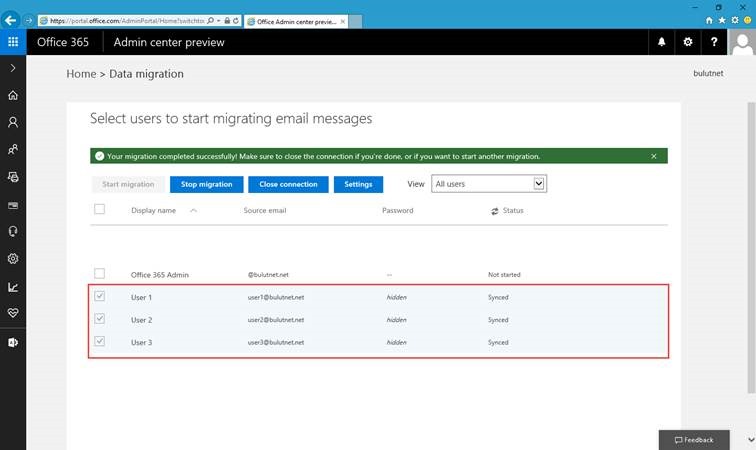756x450 pixels.
Task: Open the user profile avatar
Action: [742, 42]
